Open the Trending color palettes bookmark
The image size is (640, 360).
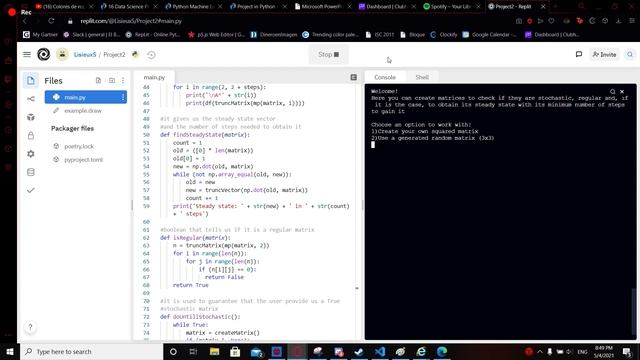pyautogui.click(x=331, y=35)
